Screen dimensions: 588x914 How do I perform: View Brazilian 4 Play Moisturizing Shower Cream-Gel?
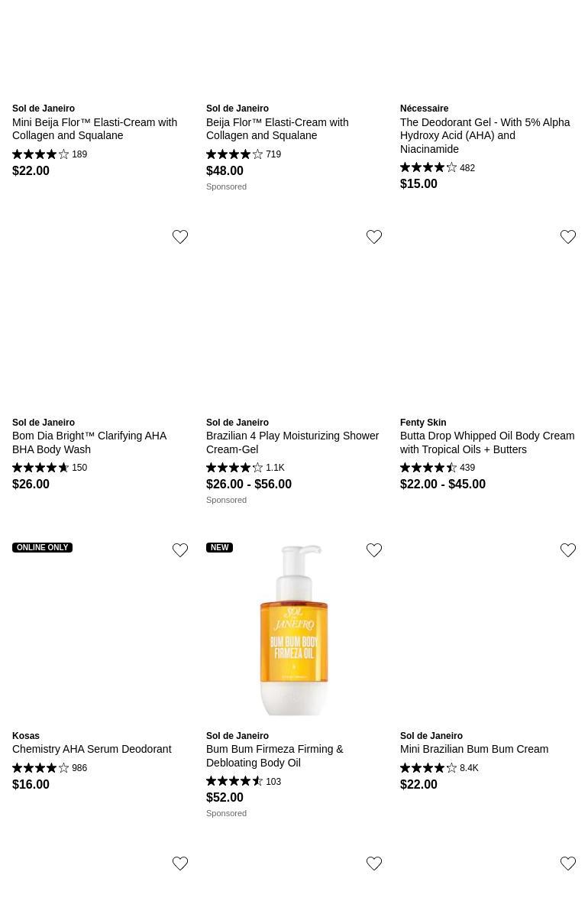click(x=292, y=442)
